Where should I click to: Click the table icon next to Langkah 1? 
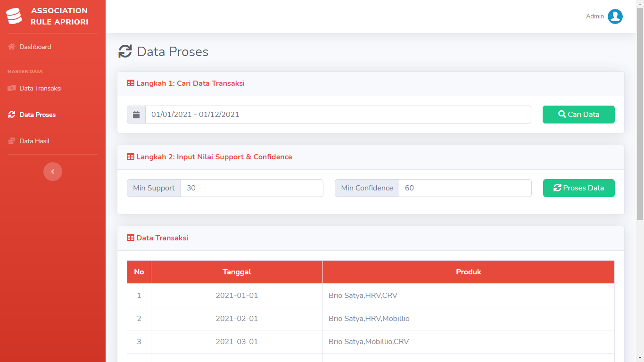tap(131, 83)
